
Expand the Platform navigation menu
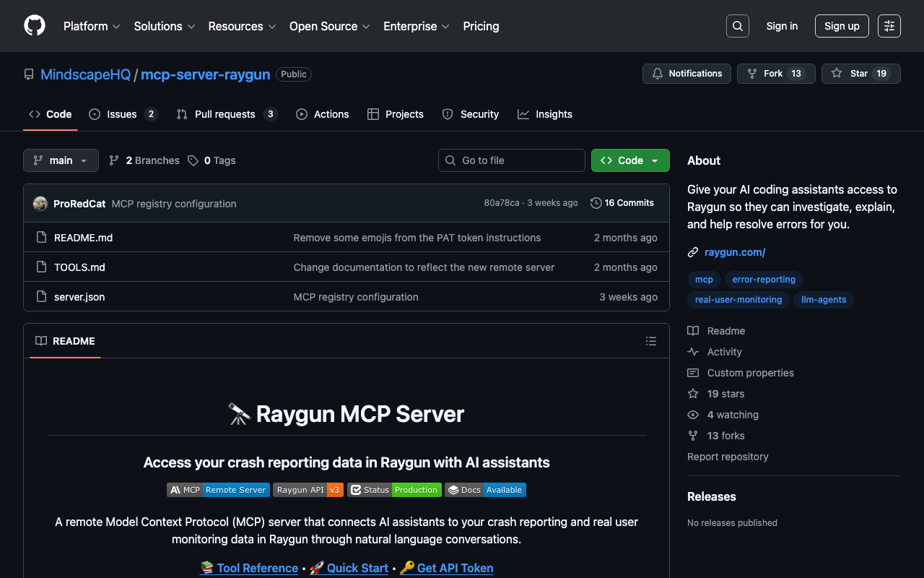coord(92,26)
